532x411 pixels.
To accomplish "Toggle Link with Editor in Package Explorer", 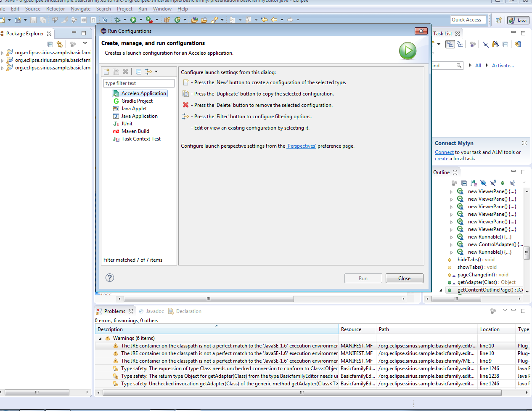I will click(x=60, y=44).
